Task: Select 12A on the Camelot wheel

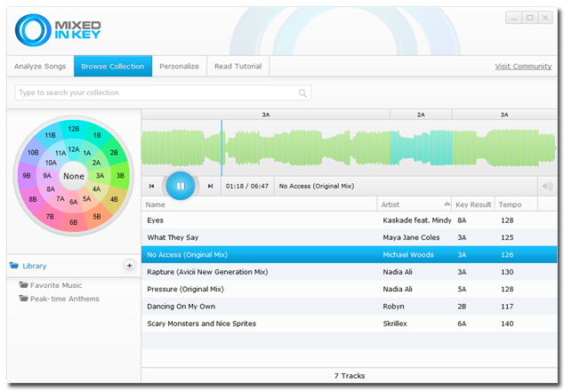Action: click(x=73, y=149)
